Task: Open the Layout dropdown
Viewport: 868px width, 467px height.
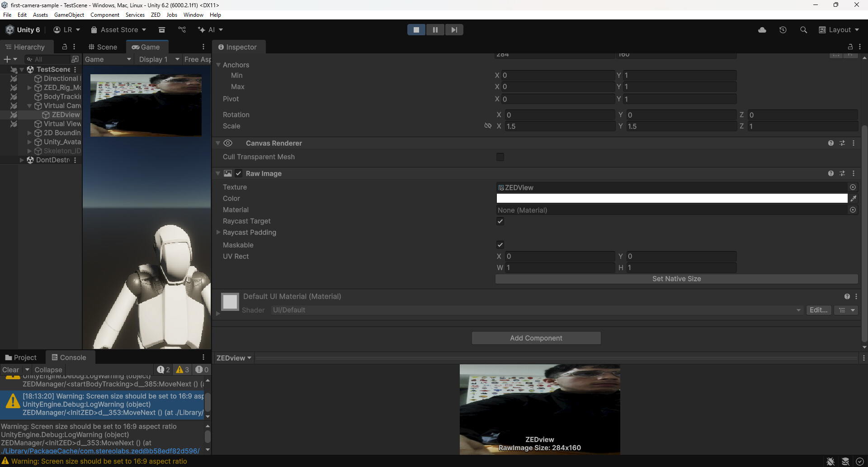Action: pyautogui.click(x=839, y=30)
